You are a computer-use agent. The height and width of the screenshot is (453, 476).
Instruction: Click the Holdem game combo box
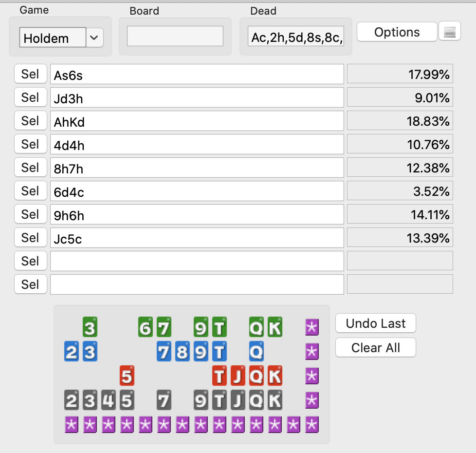coord(53,38)
